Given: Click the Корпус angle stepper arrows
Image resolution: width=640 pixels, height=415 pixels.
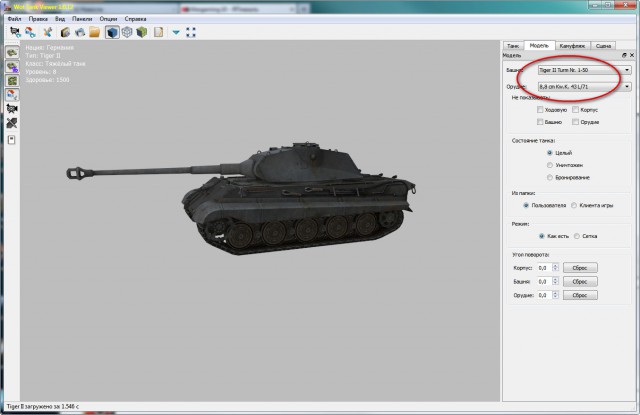Looking at the screenshot, I should 555,268.
